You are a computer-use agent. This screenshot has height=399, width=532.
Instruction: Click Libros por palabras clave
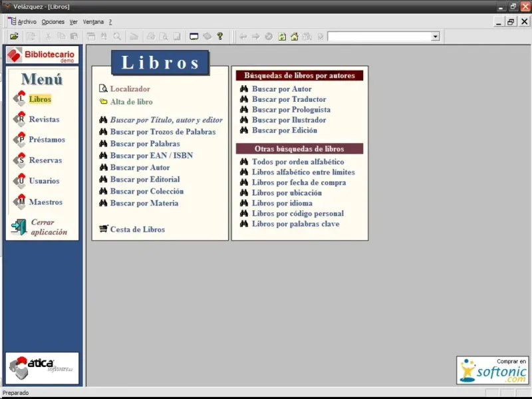pos(295,224)
